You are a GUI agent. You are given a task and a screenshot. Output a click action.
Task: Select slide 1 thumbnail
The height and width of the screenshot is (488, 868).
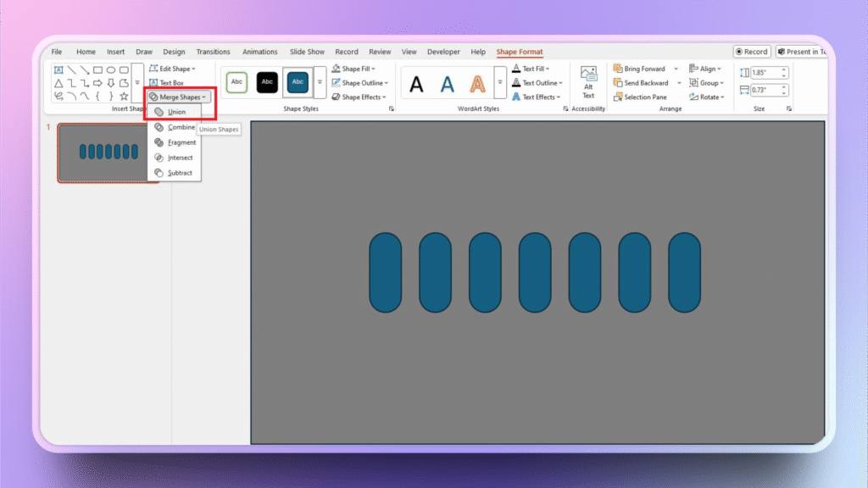(108, 152)
